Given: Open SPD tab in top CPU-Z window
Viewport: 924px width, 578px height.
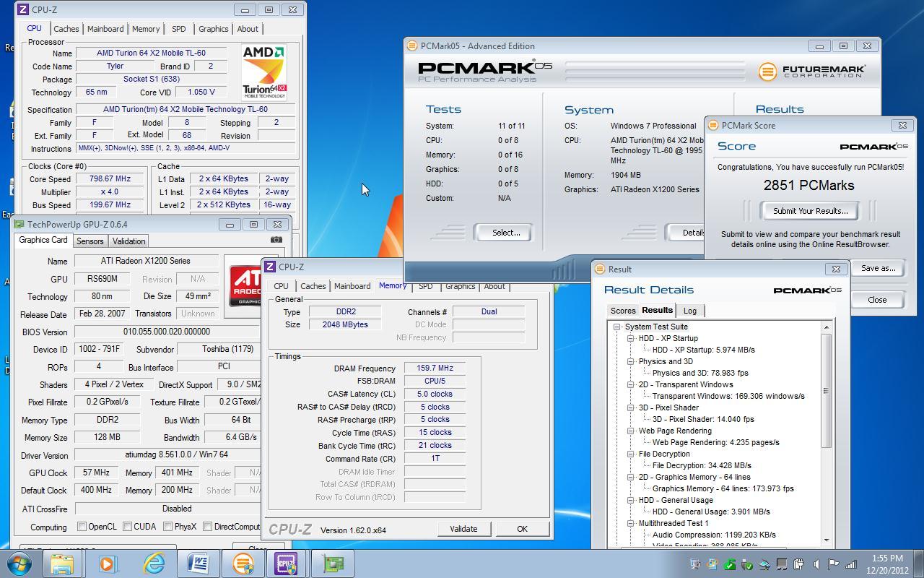Looking at the screenshot, I should click(x=178, y=29).
